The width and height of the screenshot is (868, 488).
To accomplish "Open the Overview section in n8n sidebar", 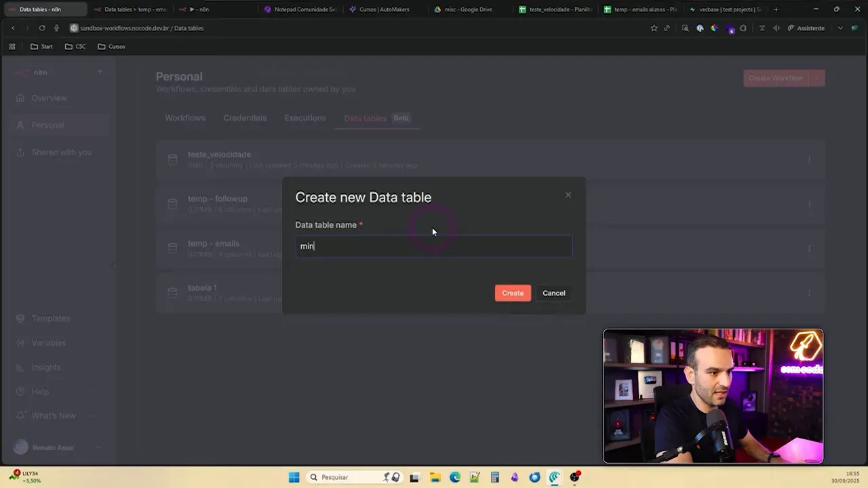I will coord(48,98).
